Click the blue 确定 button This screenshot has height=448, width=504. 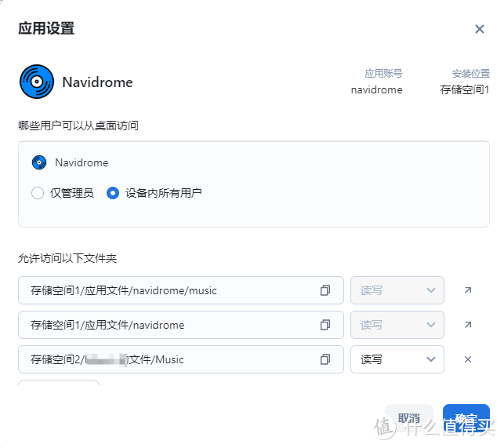(x=466, y=418)
